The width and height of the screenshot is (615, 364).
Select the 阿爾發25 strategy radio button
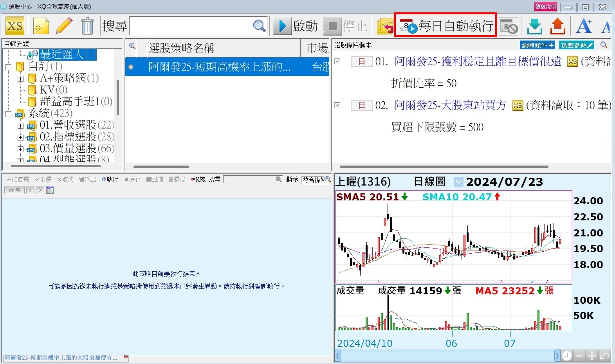tap(131, 67)
